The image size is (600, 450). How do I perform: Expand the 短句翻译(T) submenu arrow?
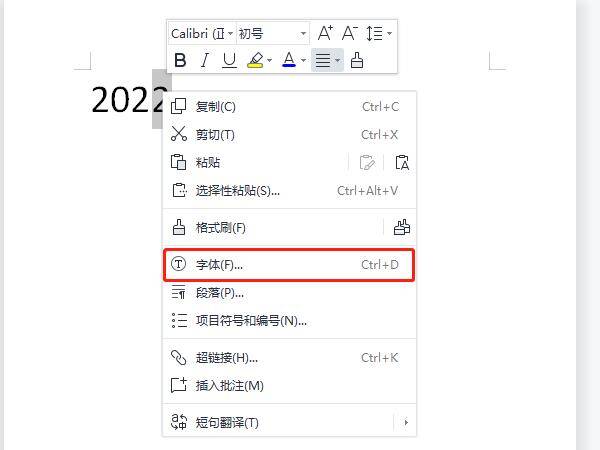tap(406, 422)
